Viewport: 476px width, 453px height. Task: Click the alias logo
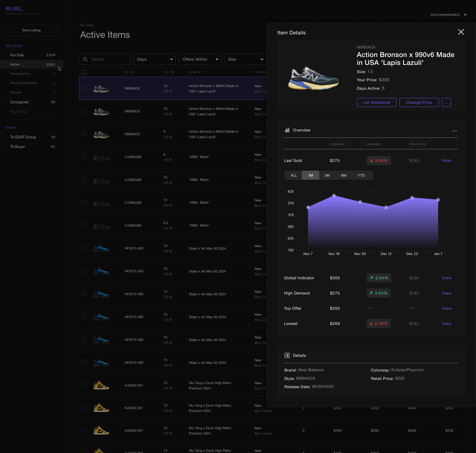[x=14, y=8]
